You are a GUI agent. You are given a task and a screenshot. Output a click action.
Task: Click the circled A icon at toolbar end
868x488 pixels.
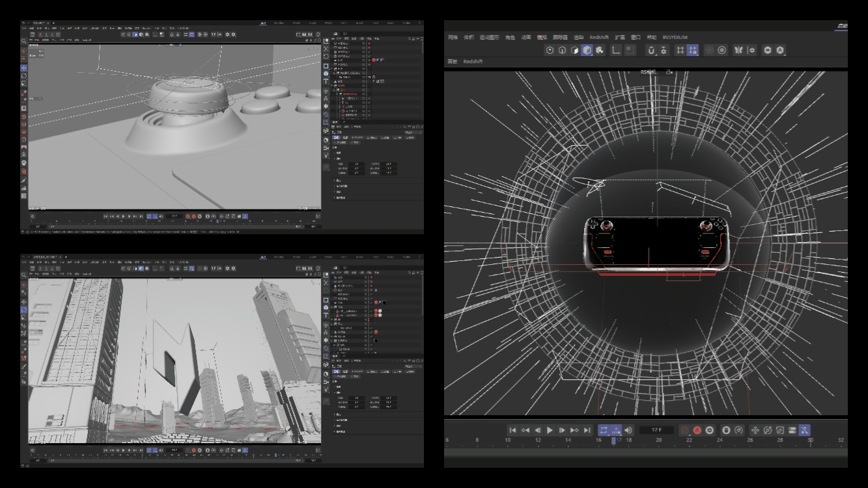[x=780, y=50]
